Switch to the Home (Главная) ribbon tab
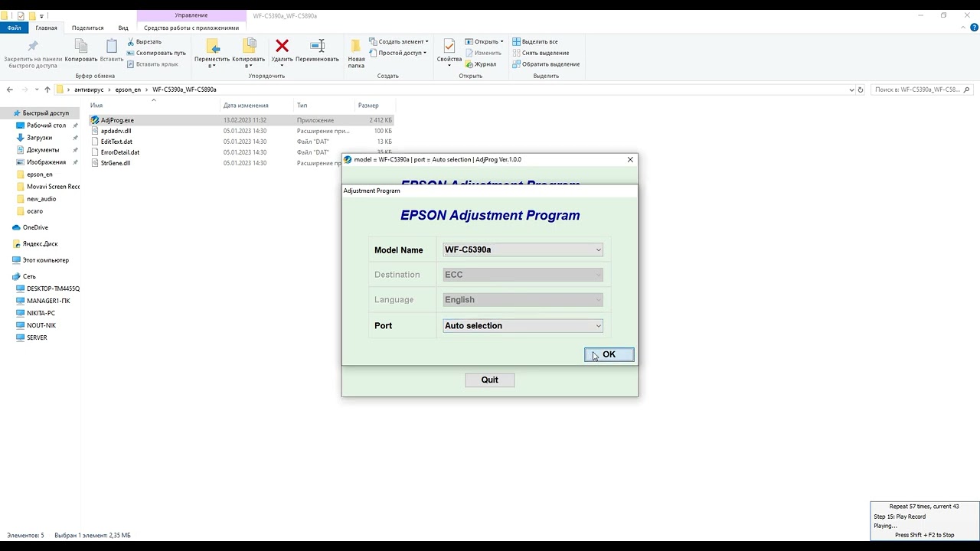 (x=46, y=28)
